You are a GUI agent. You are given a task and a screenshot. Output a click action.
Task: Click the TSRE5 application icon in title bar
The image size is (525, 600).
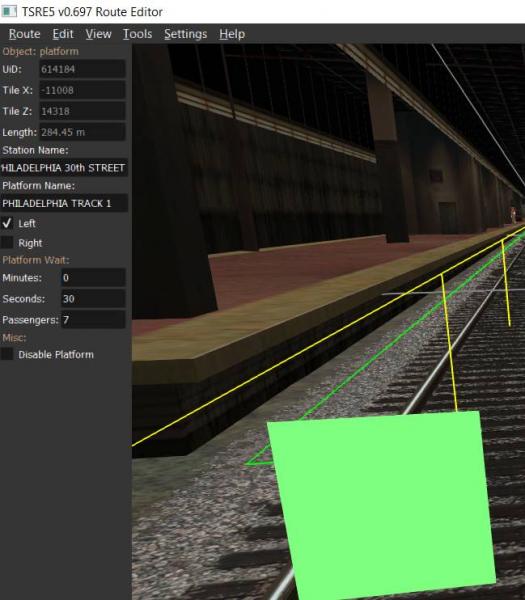[x=9, y=11]
